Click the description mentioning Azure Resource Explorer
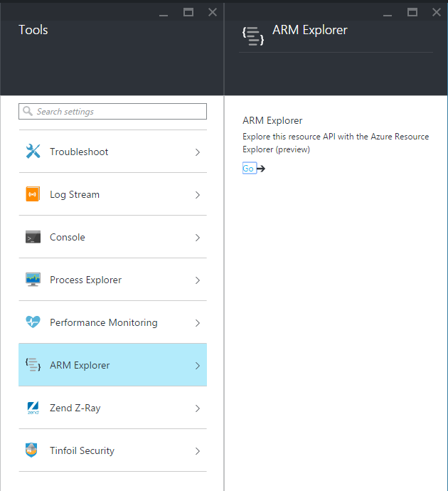448x491 pixels. [x=336, y=143]
